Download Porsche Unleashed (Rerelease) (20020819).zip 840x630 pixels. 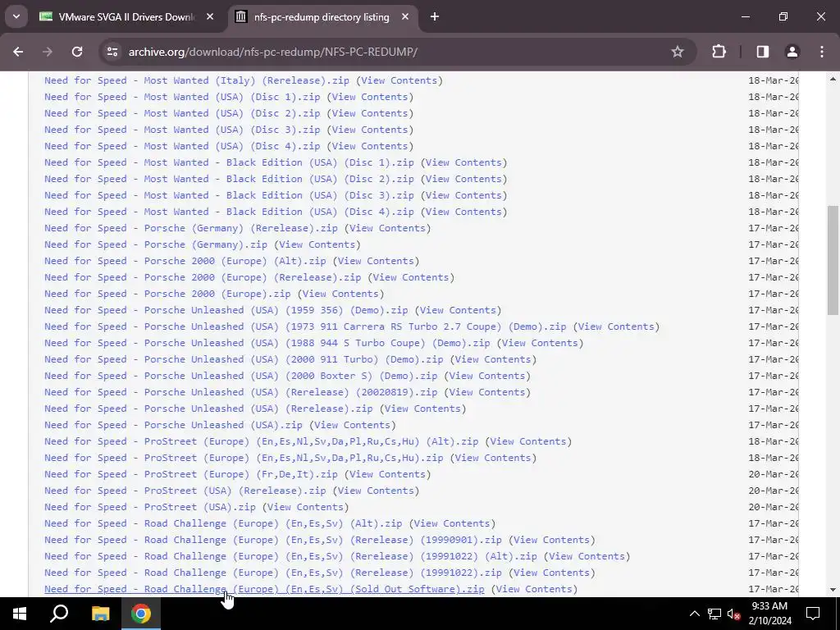click(240, 392)
